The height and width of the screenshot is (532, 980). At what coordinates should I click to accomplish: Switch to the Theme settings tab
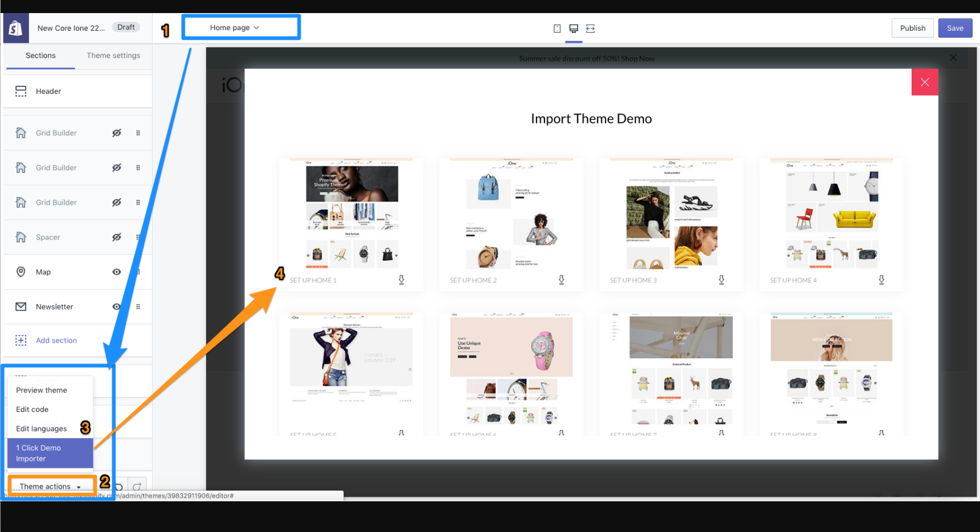113,55
